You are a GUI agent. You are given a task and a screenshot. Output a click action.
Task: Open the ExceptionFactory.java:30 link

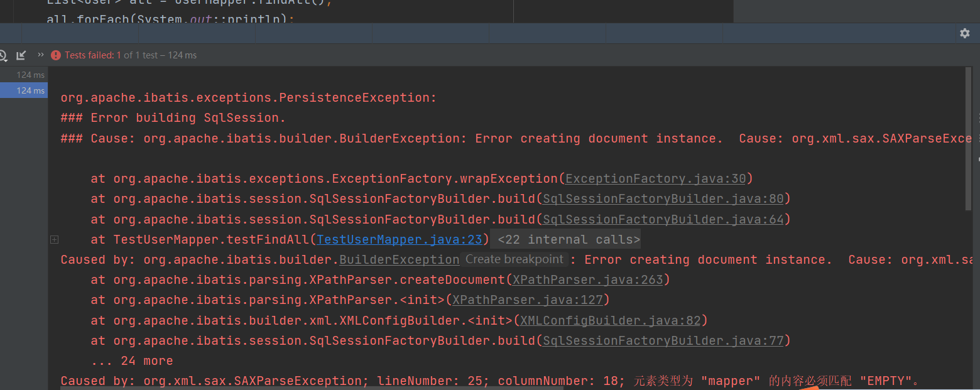click(x=655, y=179)
